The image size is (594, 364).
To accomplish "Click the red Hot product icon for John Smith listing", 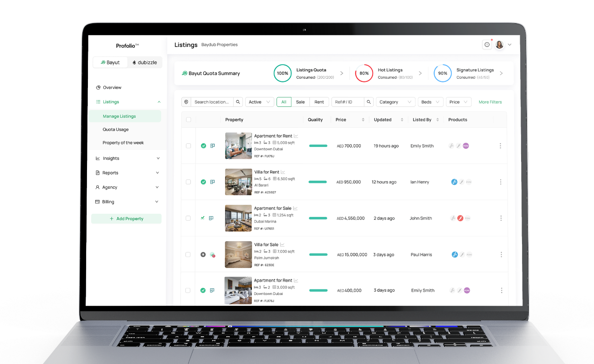I will pos(460,218).
